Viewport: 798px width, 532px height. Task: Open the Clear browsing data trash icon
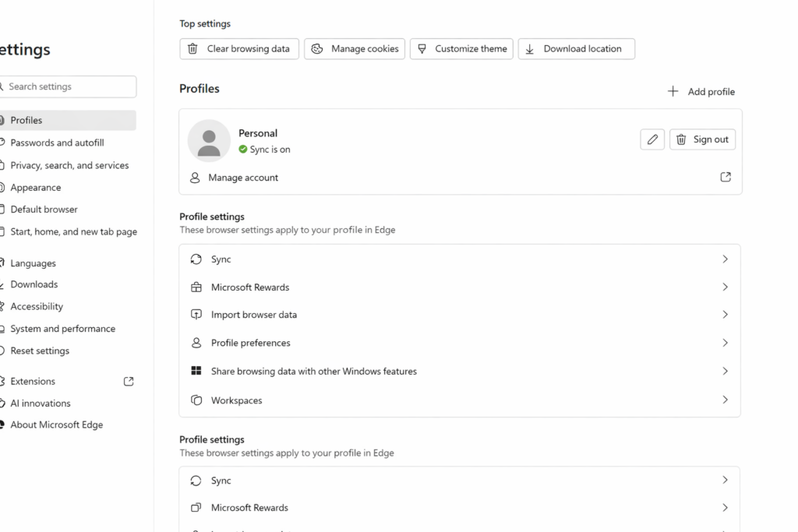pyautogui.click(x=192, y=48)
